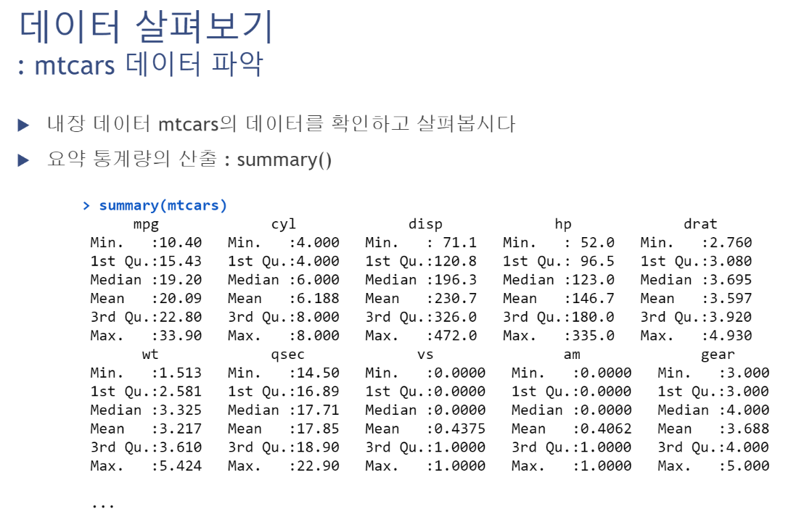The image size is (812, 525).
Task: Click the disp 3rd Qu. value 326.0
Action: click(x=455, y=317)
